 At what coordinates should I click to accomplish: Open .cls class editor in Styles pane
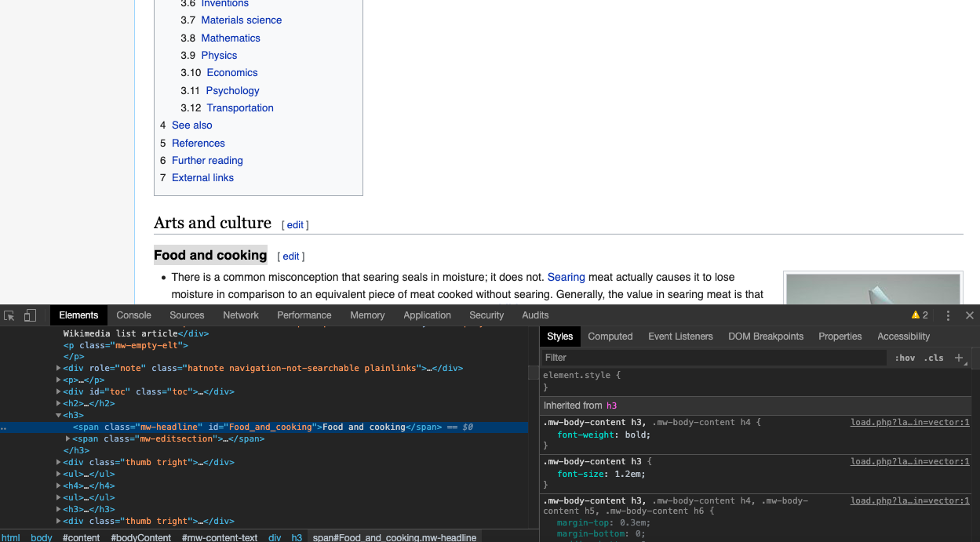[x=935, y=357]
